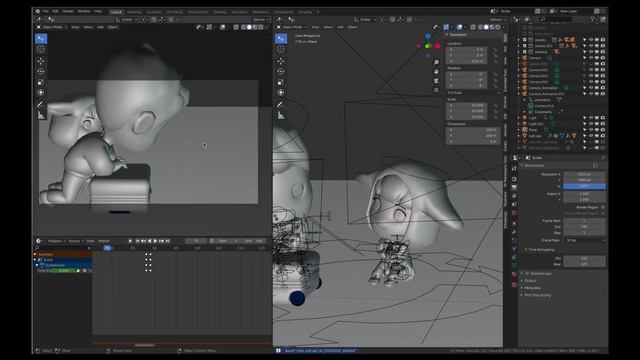
Task: Open the Object Mode dropdown in left viewport
Action: coord(52,27)
